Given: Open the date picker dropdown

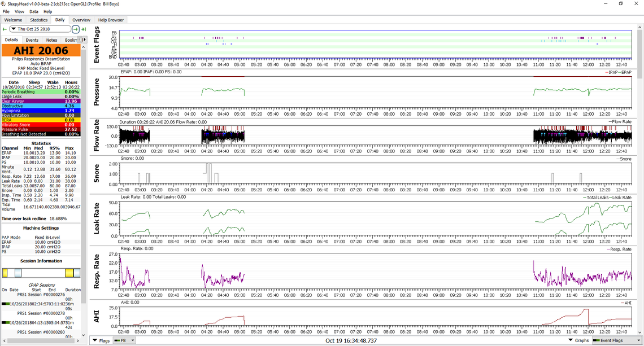Looking at the screenshot, I should (13, 29).
